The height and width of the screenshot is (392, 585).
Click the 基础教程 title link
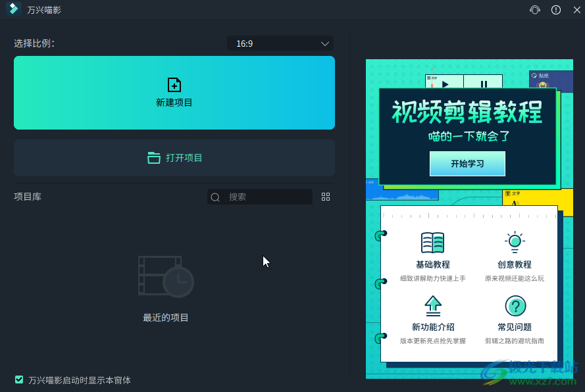(x=433, y=264)
